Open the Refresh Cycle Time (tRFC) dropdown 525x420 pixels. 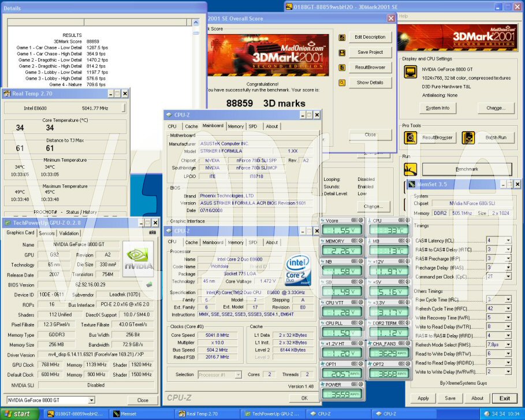(508, 309)
